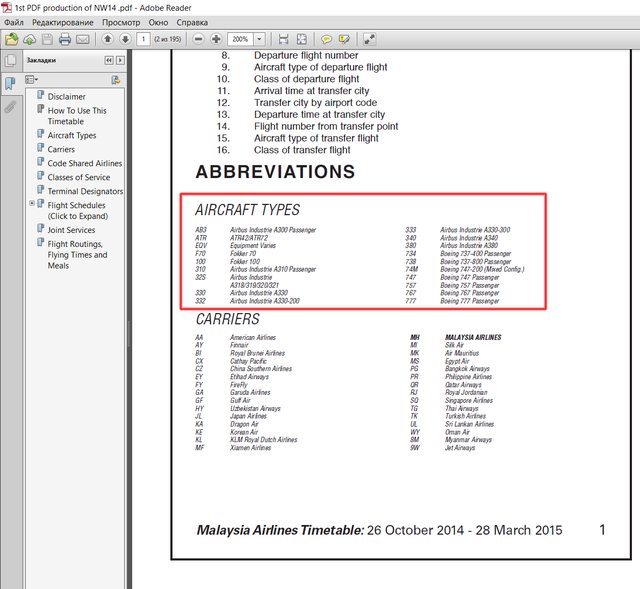
Task: Click 'Transfer city by airport code' item
Action: [x=316, y=102]
